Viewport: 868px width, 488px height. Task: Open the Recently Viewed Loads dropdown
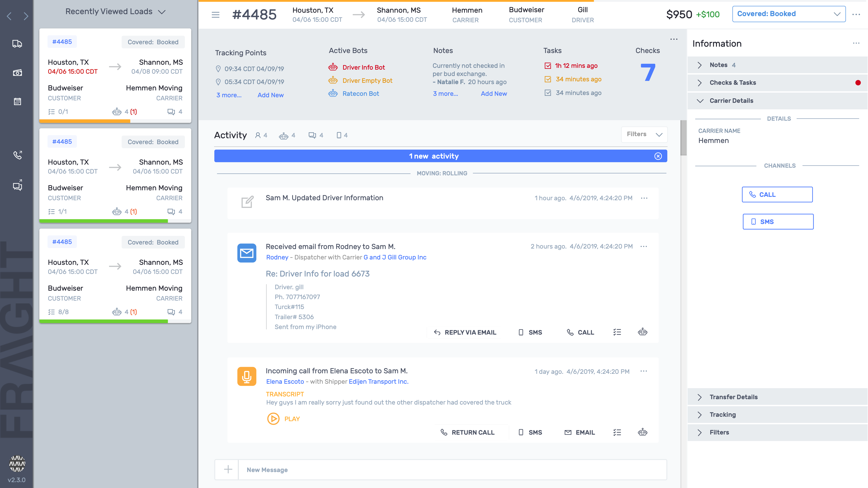(x=115, y=11)
